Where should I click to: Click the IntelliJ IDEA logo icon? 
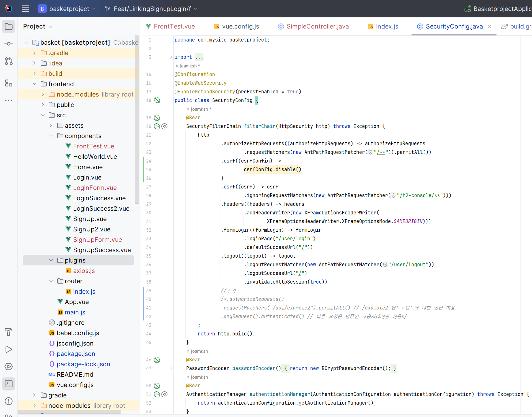pyautogui.click(x=9, y=9)
